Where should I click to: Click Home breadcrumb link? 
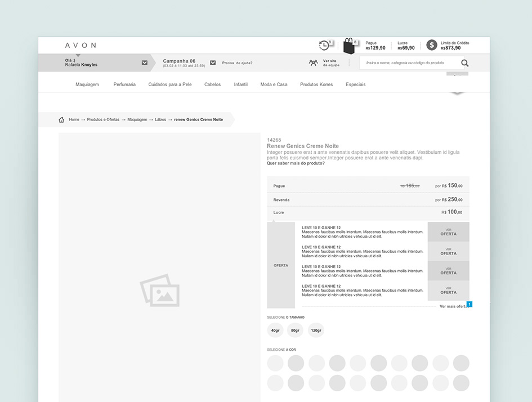[x=74, y=119]
